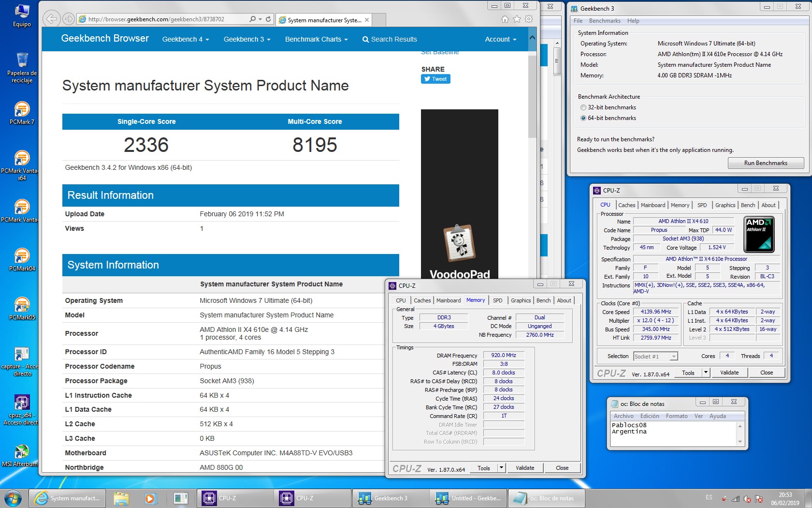
Task: Switch to Caches tab in CPU-Z CPU window
Action: point(626,205)
